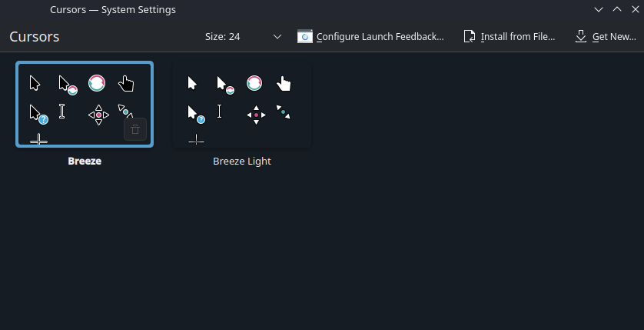Click the busy spinner cursor in Breeze Light

tap(254, 83)
